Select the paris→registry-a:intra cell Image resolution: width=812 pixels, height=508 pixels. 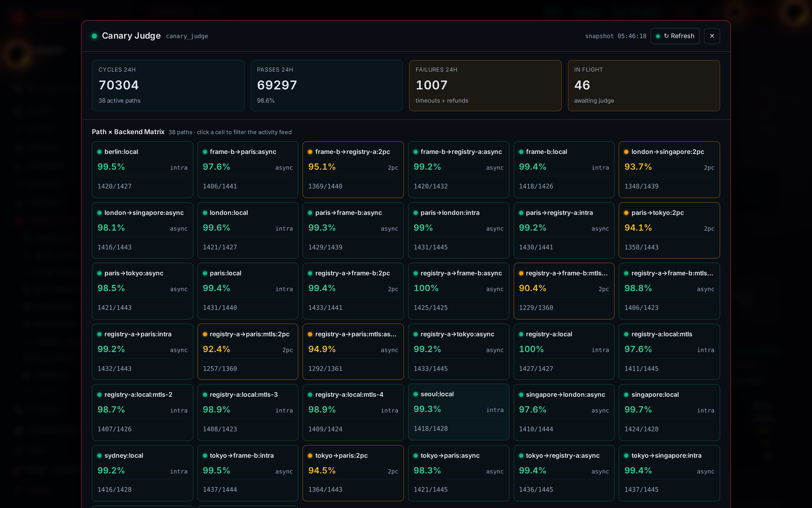pyautogui.click(x=564, y=231)
